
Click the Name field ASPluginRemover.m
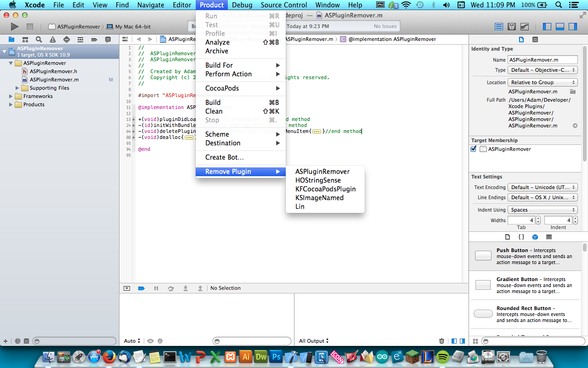tap(543, 60)
